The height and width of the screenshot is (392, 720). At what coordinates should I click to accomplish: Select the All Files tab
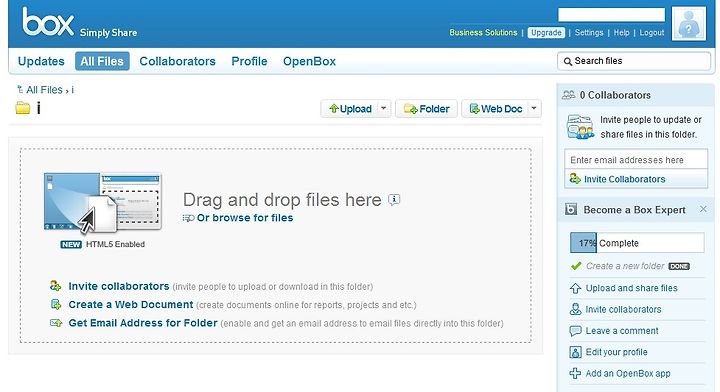click(x=102, y=61)
